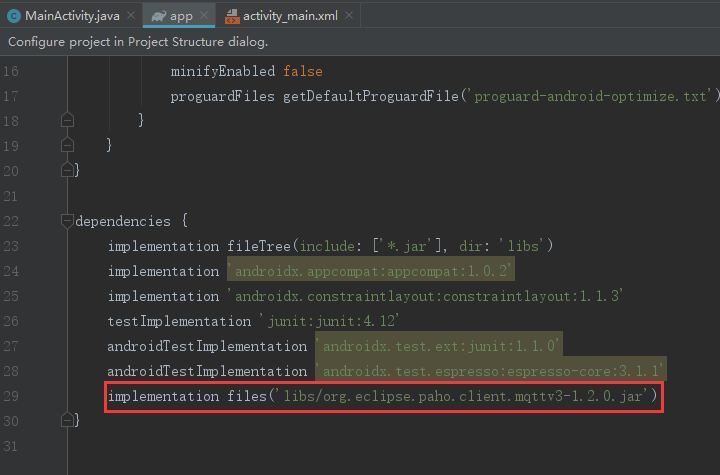Click 'fileTree' on line 23

[259, 246]
